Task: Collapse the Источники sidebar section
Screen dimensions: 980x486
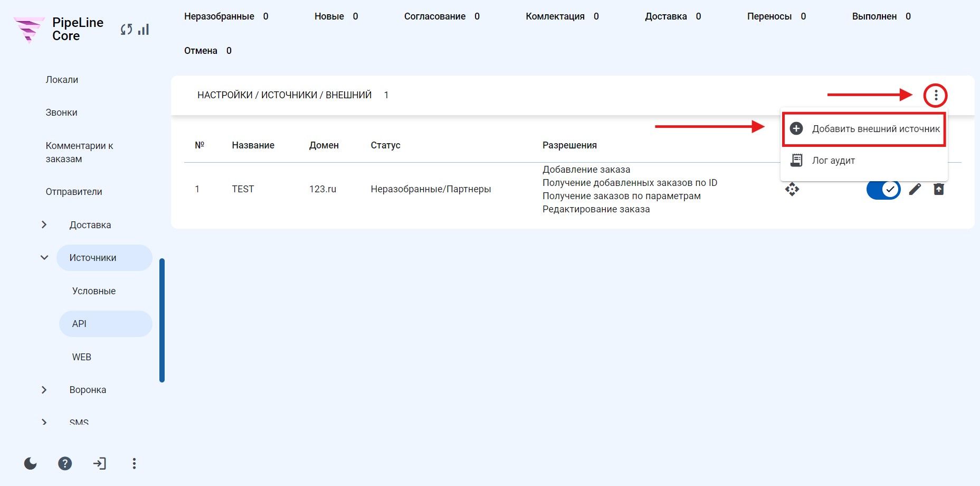Action: click(44, 258)
